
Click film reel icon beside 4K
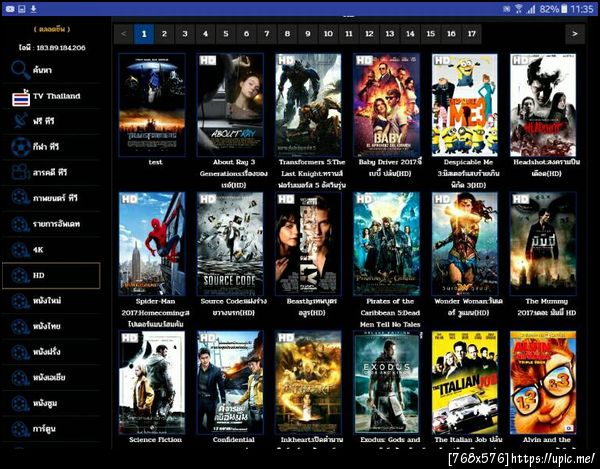20,250
